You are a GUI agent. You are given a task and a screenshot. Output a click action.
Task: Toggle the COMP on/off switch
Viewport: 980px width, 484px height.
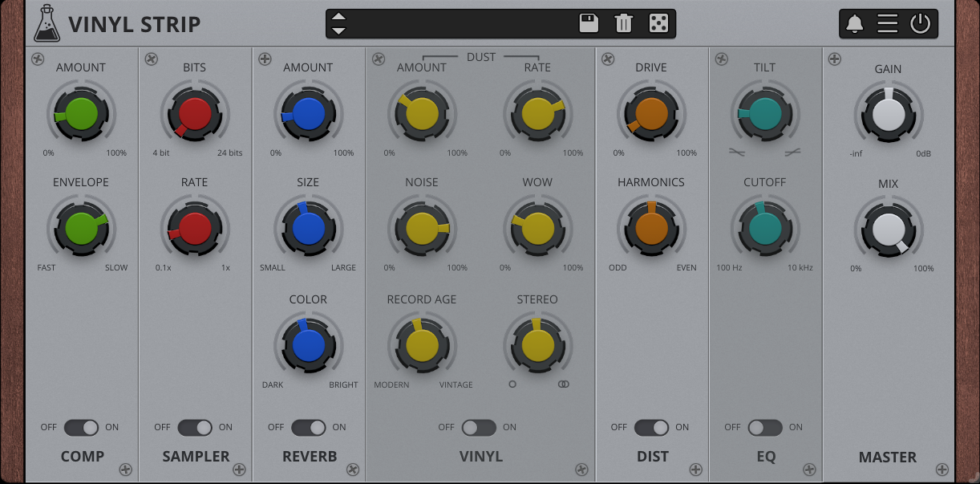(x=81, y=427)
